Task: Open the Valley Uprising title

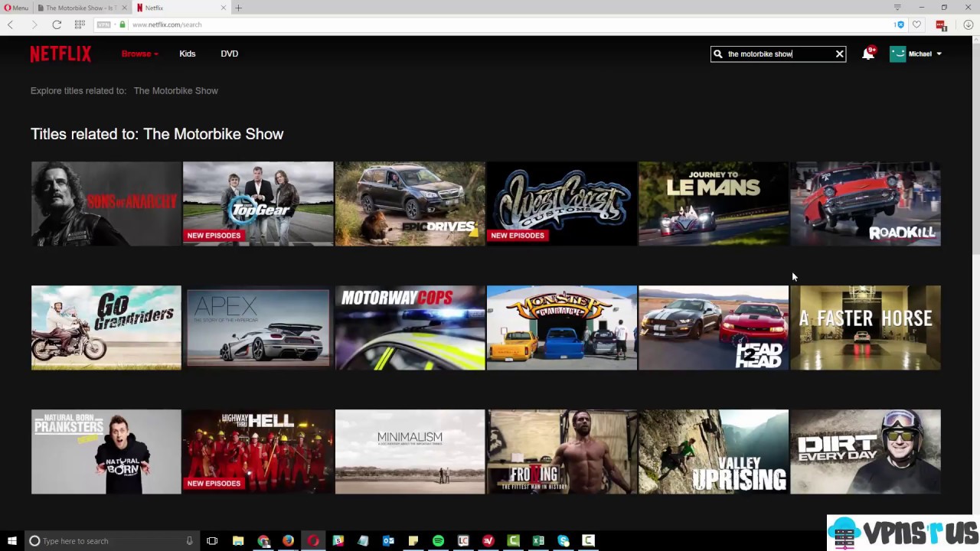Action: 714,452
